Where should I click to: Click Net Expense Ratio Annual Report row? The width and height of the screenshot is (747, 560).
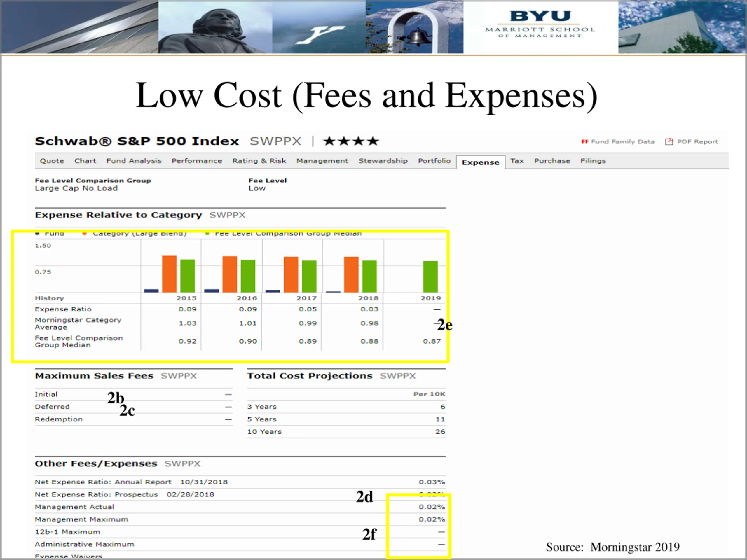coord(240,482)
